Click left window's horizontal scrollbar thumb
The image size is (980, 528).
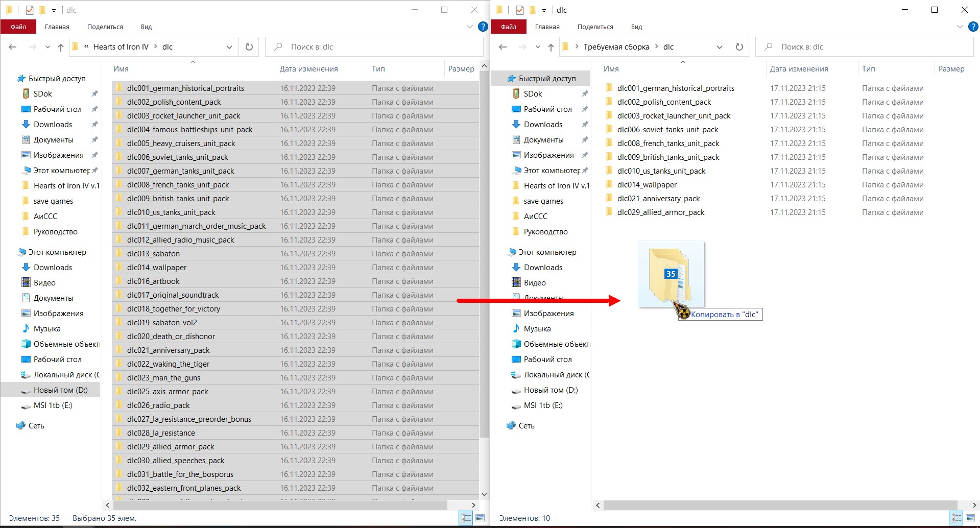click(280, 505)
